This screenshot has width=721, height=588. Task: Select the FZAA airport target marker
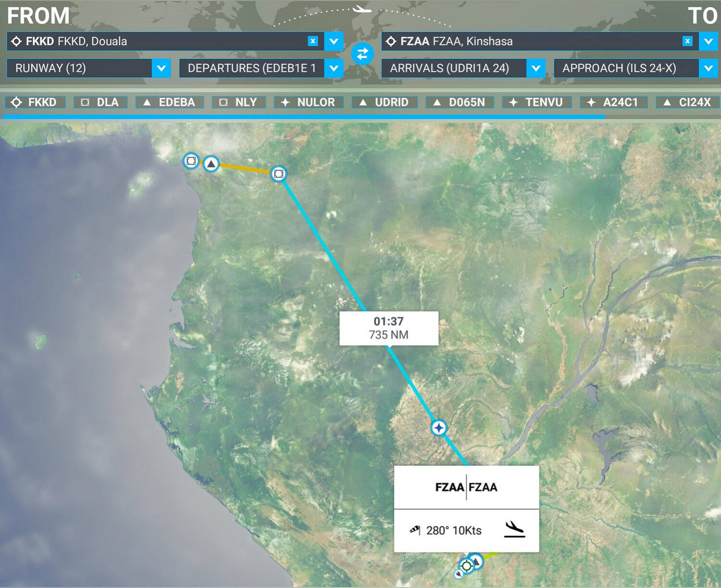pos(466,566)
